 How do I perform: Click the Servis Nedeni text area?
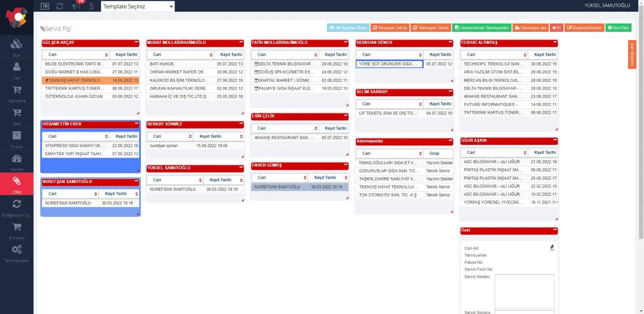(x=524, y=291)
